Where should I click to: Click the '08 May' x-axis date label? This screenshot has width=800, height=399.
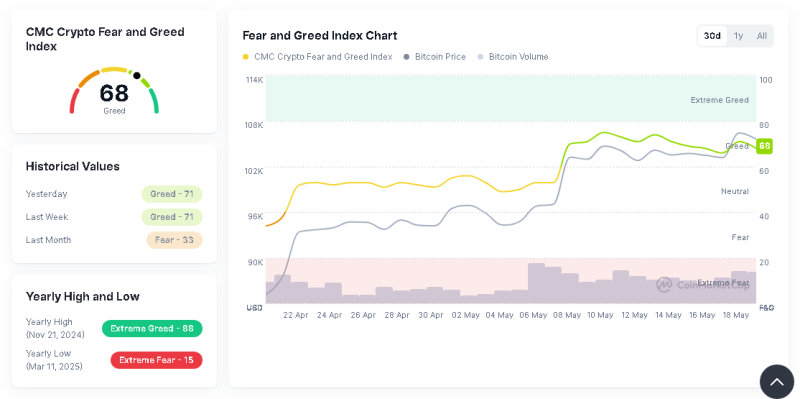pyautogui.click(x=567, y=315)
